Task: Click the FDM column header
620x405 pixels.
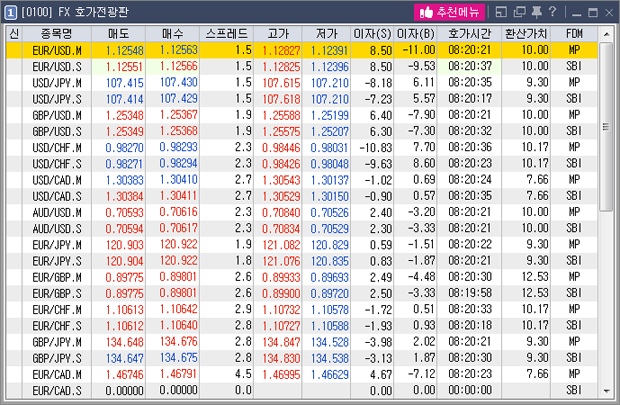Action: 574,34
